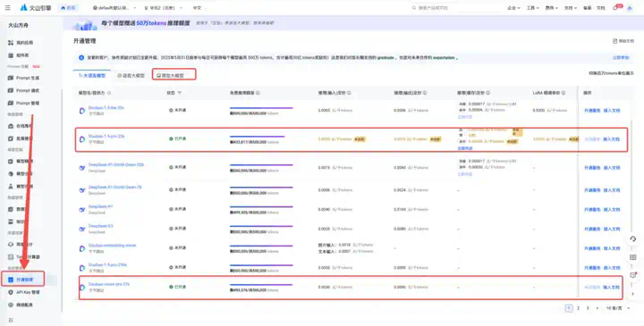
Task: Click info icon beside 免费推理额度 header
Action: pos(258,93)
